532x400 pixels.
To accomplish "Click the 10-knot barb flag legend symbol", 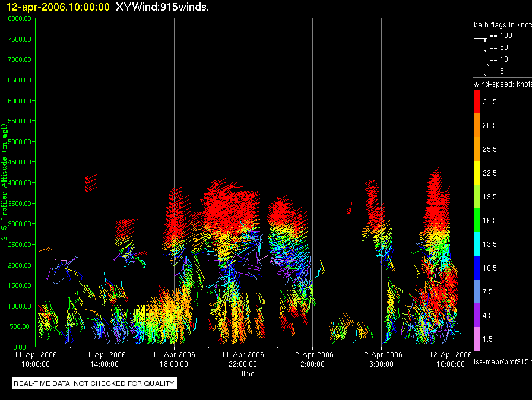I will pos(481,63).
